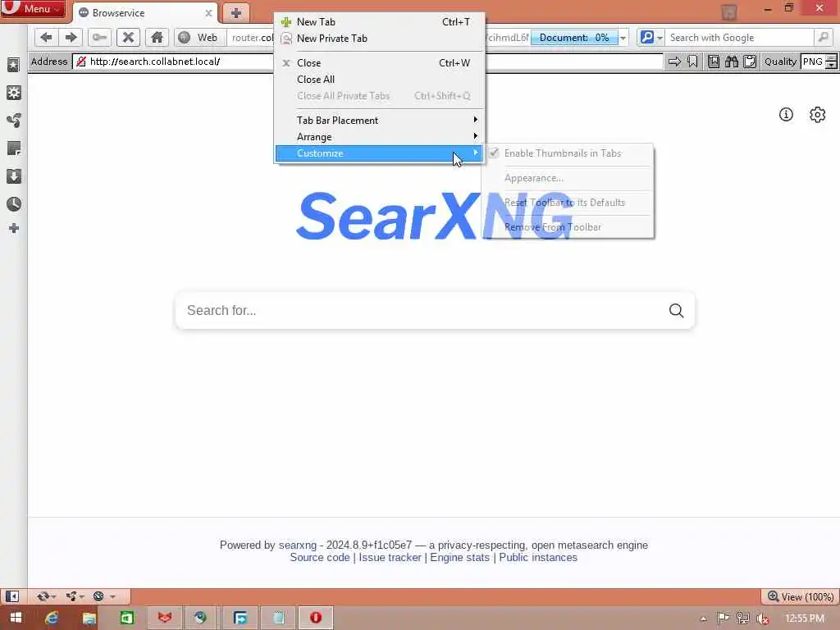Open the address field dropdown arrow
This screenshot has height=630, width=840.
point(623,38)
